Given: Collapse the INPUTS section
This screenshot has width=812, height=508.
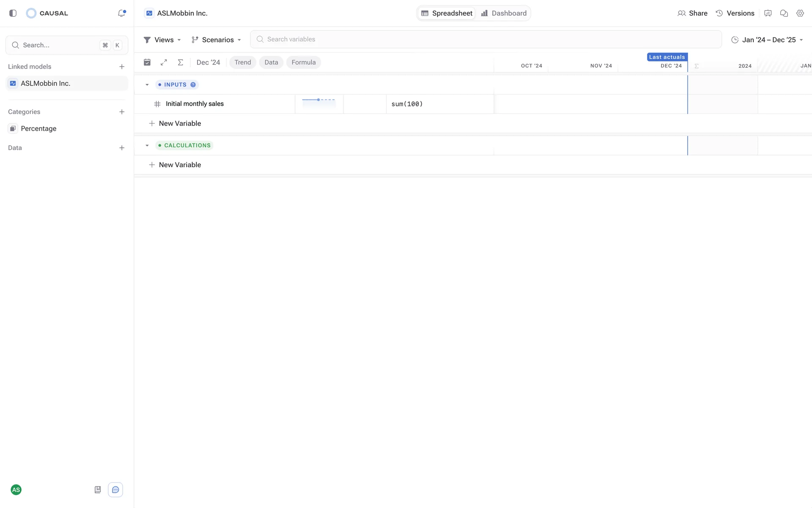Looking at the screenshot, I should click(147, 85).
